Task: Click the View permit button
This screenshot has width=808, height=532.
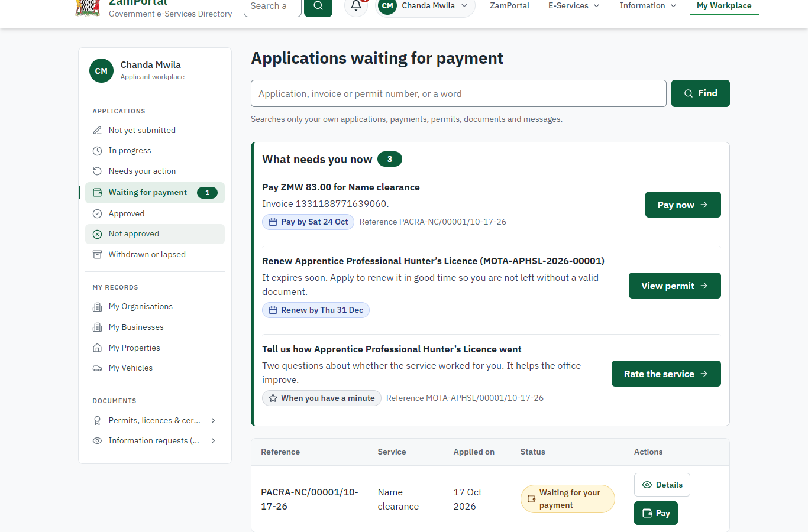Action: pyautogui.click(x=675, y=286)
